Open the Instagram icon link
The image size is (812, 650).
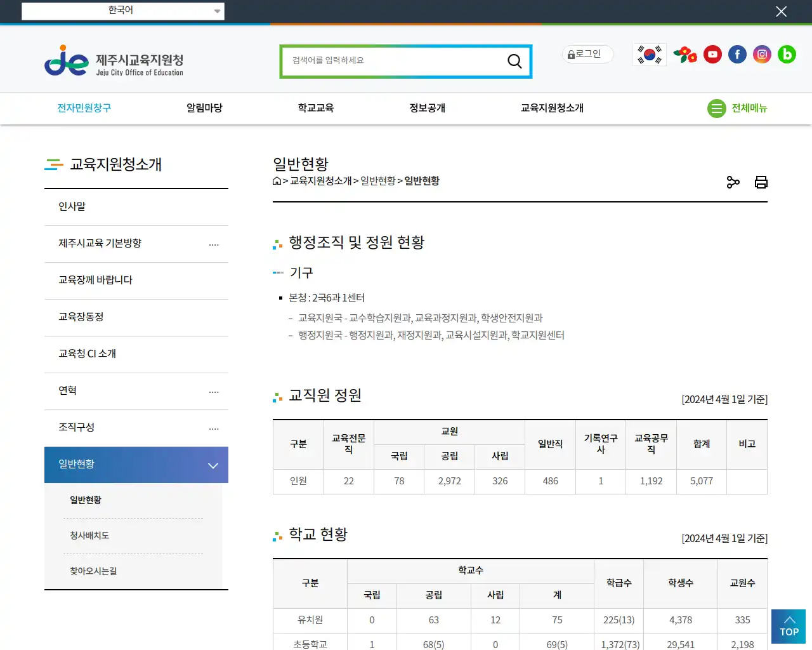(x=762, y=55)
